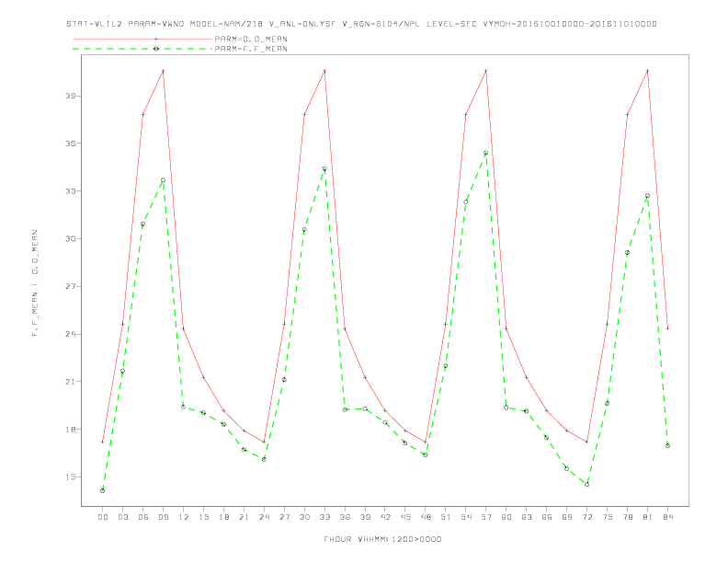The width and height of the screenshot is (728, 563).
Task: Click the green F.F_MEAN circle at hour 78
Action: point(627,253)
